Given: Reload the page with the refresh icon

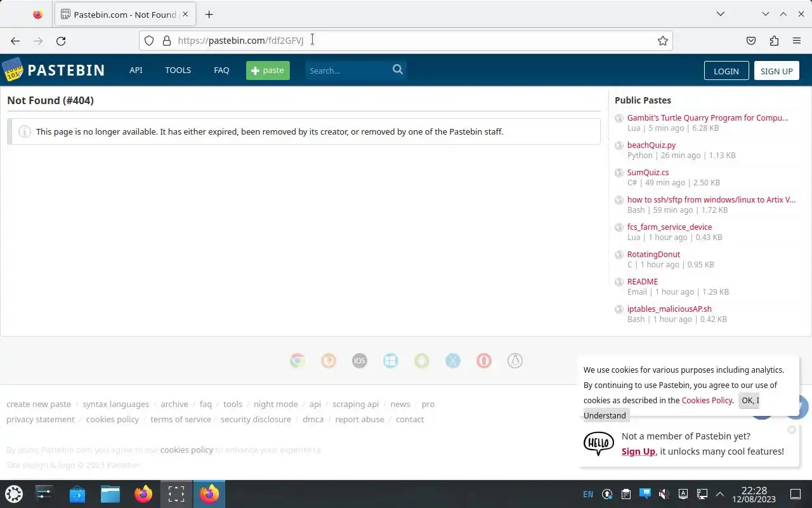Looking at the screenshot, I should point(61,41).
